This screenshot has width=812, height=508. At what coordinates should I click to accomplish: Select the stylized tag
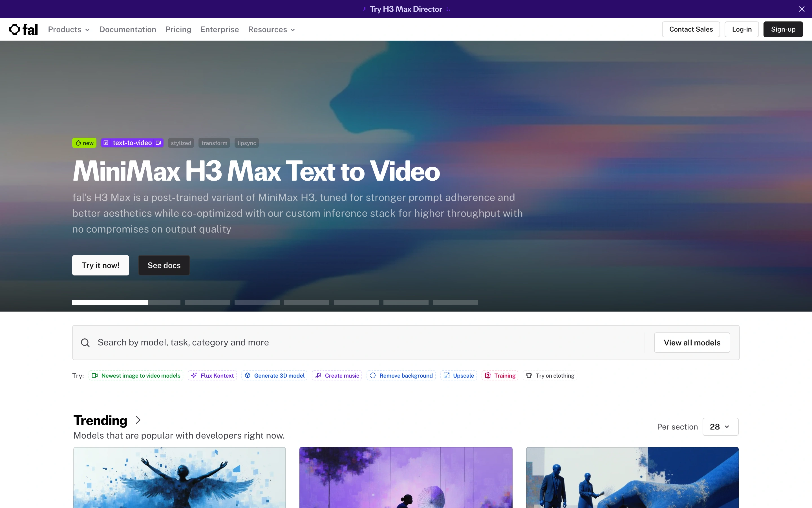click(x=181, y=143)
